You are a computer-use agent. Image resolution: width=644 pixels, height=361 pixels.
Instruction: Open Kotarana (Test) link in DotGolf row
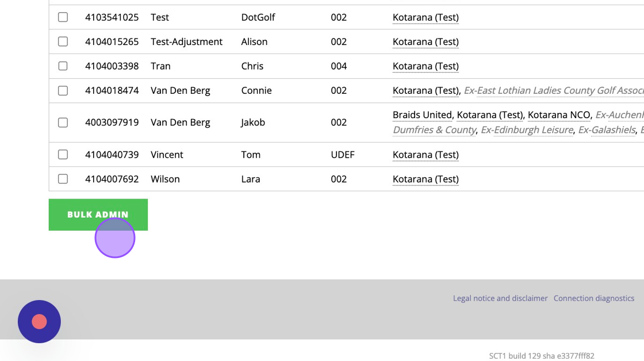[x=425, y=18]
